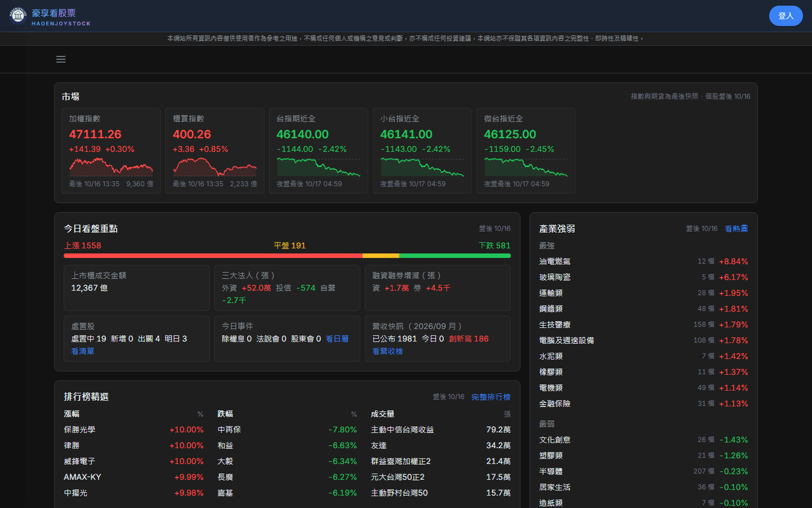
Task: Click the 平盤 191 unchanged count
Action: 289,246
